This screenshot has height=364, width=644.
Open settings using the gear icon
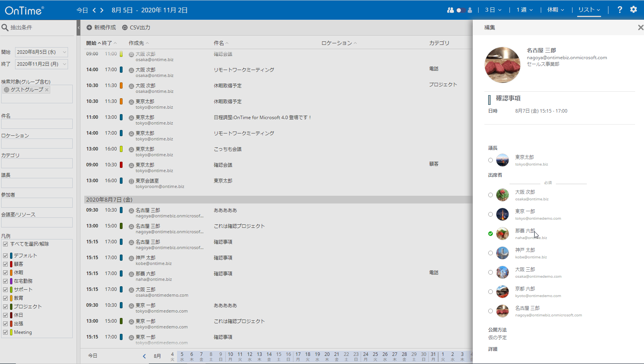(x=634, y=10)
